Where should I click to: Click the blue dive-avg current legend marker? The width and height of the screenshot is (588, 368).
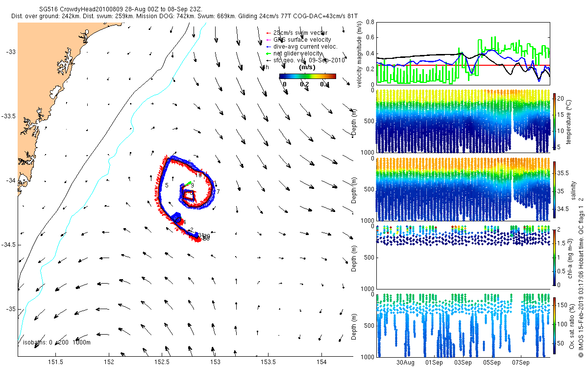(x=269, y=46)
